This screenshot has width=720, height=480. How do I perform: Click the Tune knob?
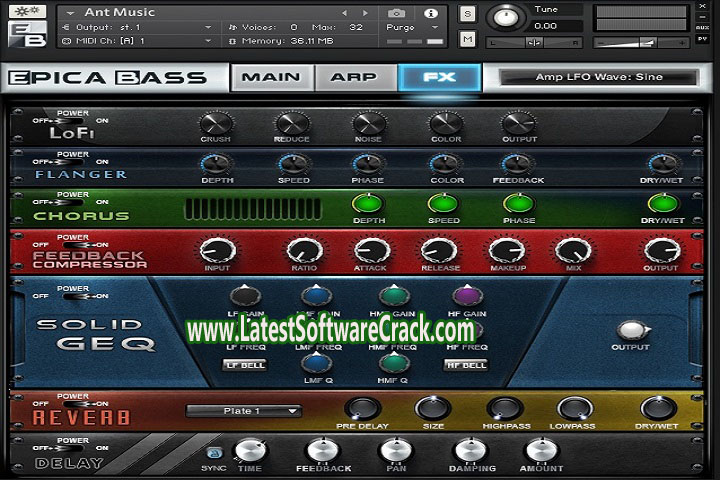pyautogui.click(x=506, y=17)
